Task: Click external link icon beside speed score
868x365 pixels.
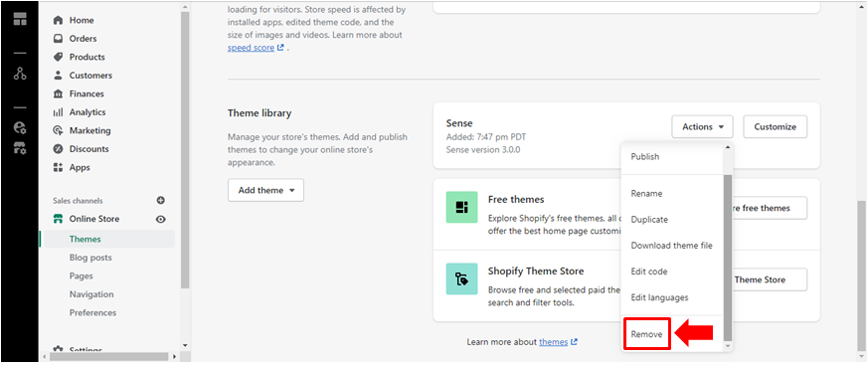Action: 280,48
